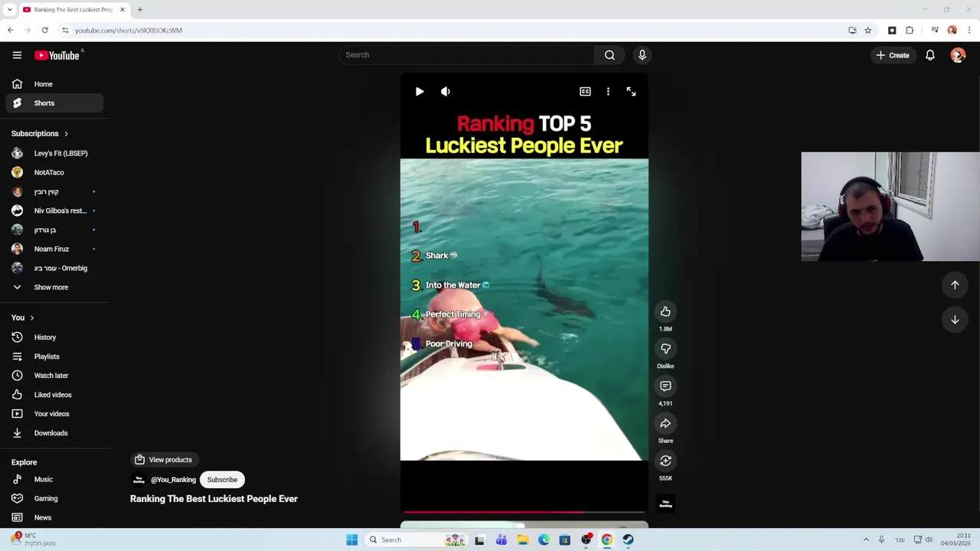This screenshot has height=551, width=980.
Task: Collapse the sidebar with hamburger menu
Action: point(17,55)
